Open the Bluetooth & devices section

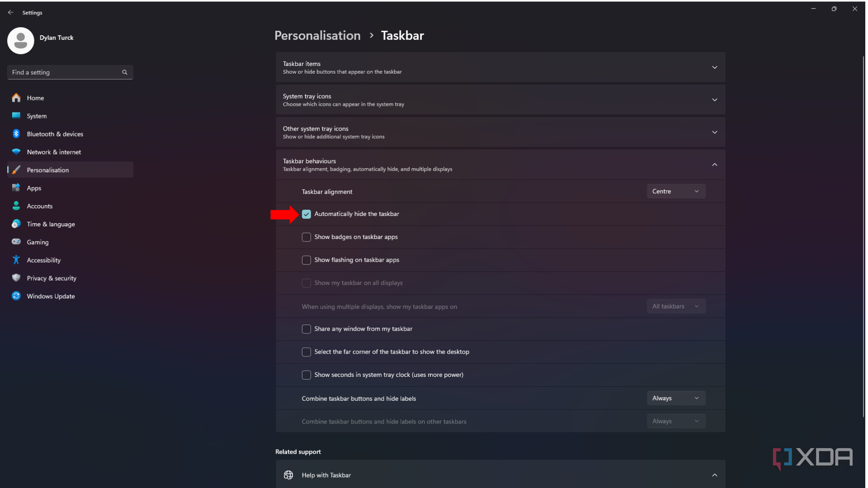tap(16, 134)
